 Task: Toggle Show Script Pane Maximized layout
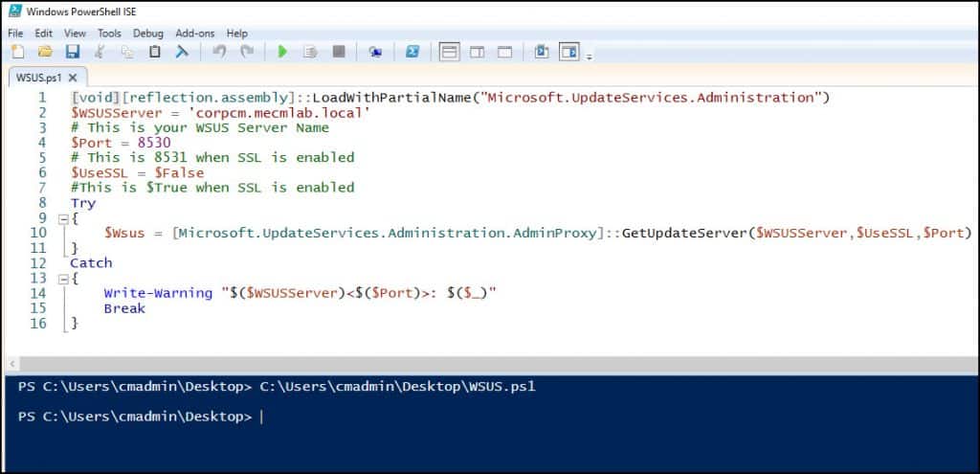(504, 52)
